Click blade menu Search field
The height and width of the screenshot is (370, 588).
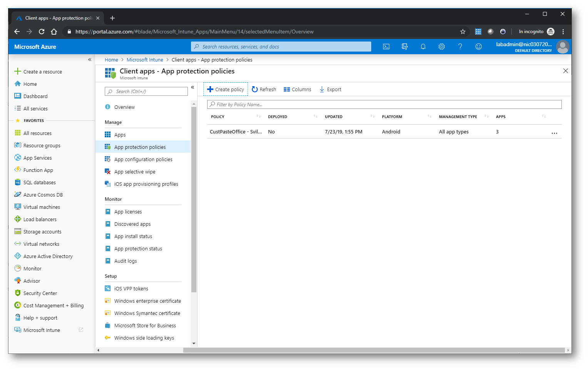tap(146, 91)
